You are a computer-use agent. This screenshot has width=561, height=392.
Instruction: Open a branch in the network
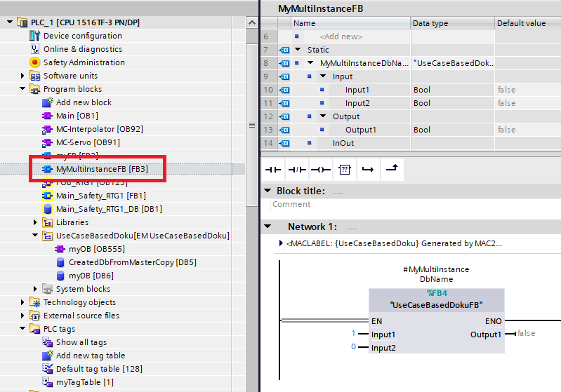(368, 170)
